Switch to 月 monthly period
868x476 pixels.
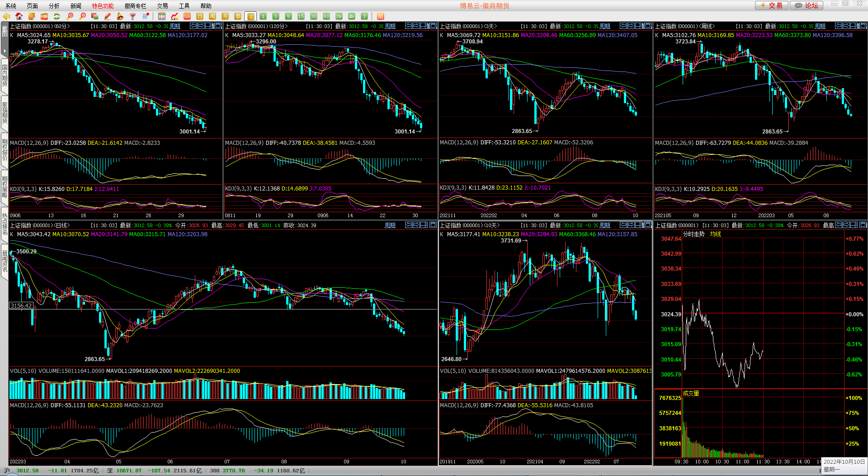tap(225, 16)
